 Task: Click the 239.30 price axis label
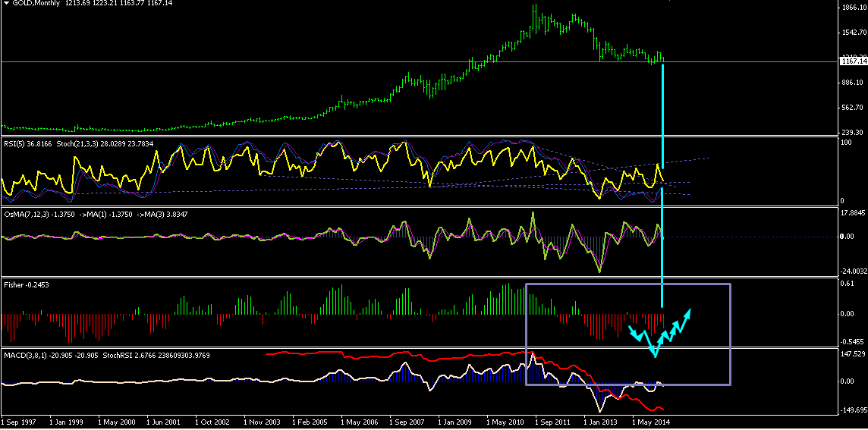pyautogui.click(x=853, y=133)
